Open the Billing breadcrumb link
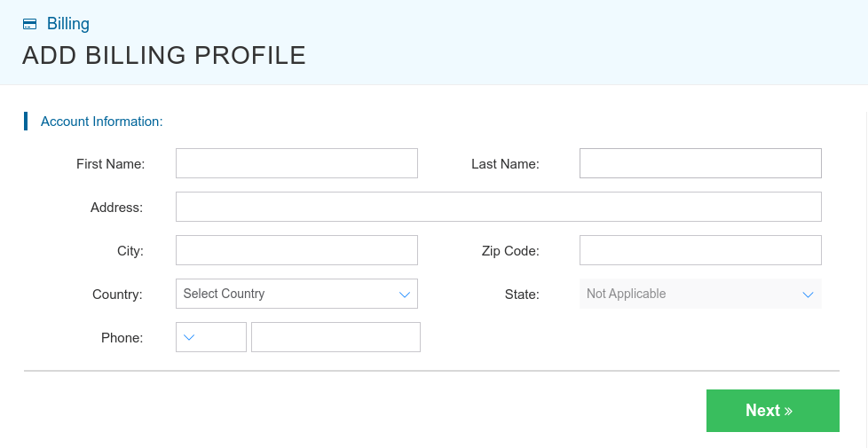868x448 pixels. (67, 24)
